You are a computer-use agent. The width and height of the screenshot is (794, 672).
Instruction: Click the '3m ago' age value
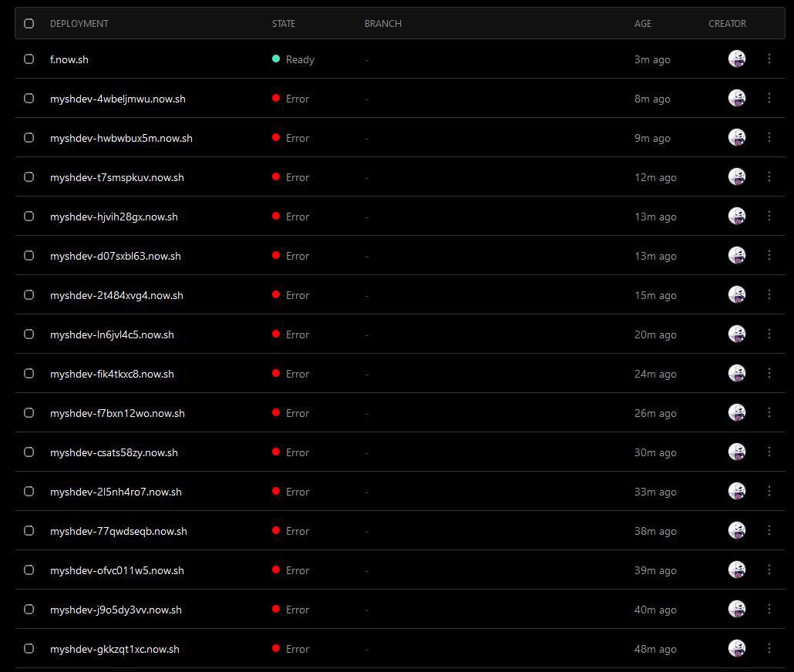pyautogui.click(x=652, y=59)
